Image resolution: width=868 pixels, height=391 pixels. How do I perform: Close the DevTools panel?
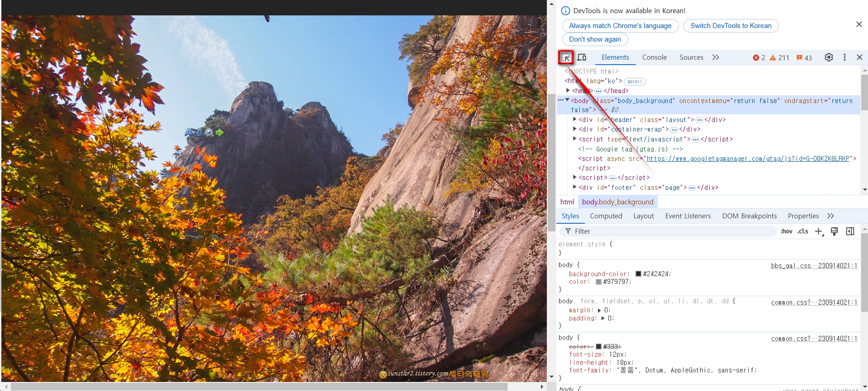point(859,57)
